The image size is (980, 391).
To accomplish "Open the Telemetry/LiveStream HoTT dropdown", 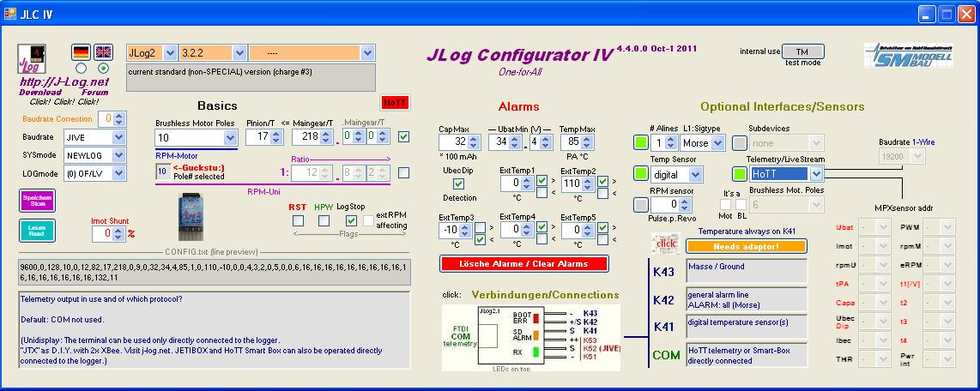I will click(x=815, y=174).
